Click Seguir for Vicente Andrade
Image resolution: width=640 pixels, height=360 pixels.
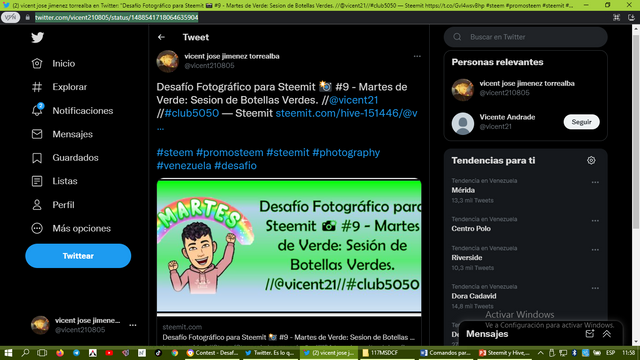581,122
